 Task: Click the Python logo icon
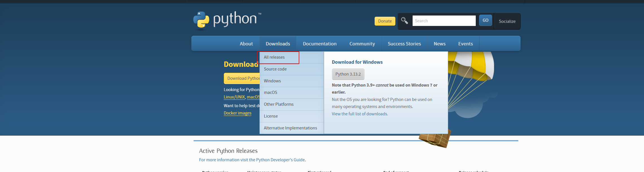coord(201,20)
